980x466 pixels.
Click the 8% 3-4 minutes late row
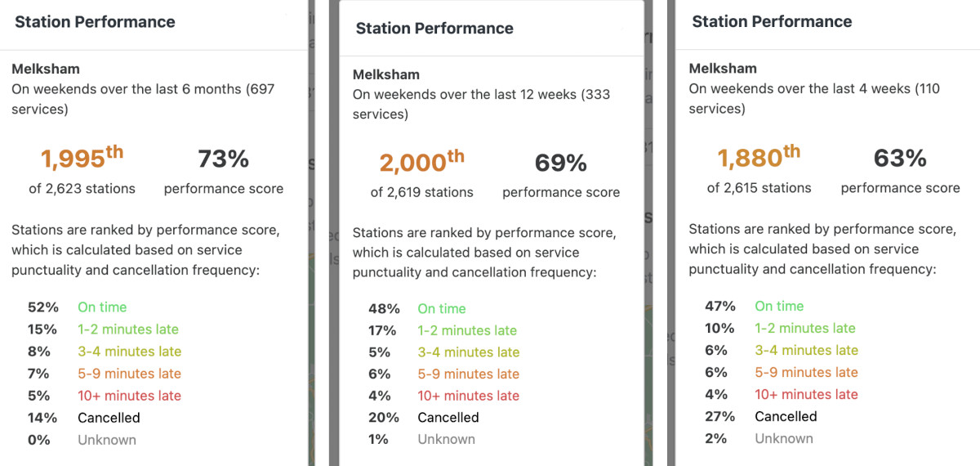[129, 352]
